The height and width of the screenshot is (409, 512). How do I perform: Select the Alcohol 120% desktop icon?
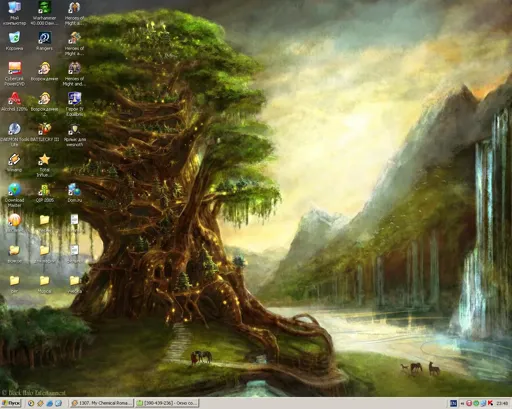pos(14,102)
